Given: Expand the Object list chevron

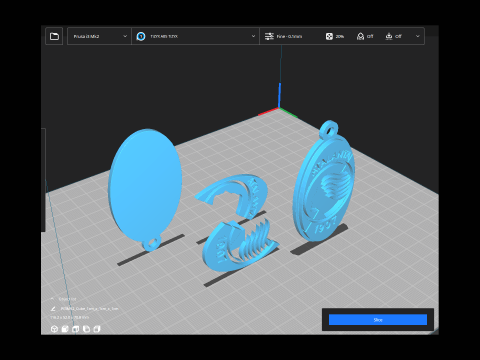Looking at the screenshot, I should tap(52, 299).
